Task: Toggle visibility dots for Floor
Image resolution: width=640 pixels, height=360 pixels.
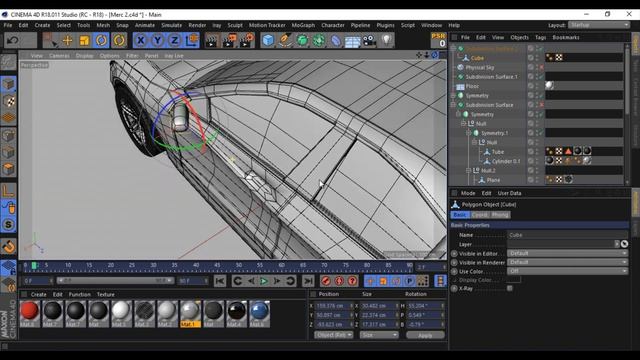Action: tap(537, 86)
